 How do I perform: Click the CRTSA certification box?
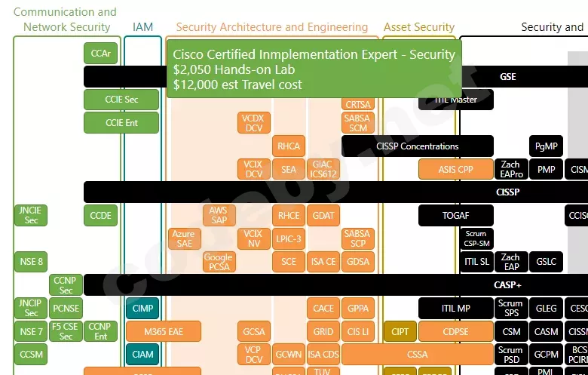pos(358,104)
